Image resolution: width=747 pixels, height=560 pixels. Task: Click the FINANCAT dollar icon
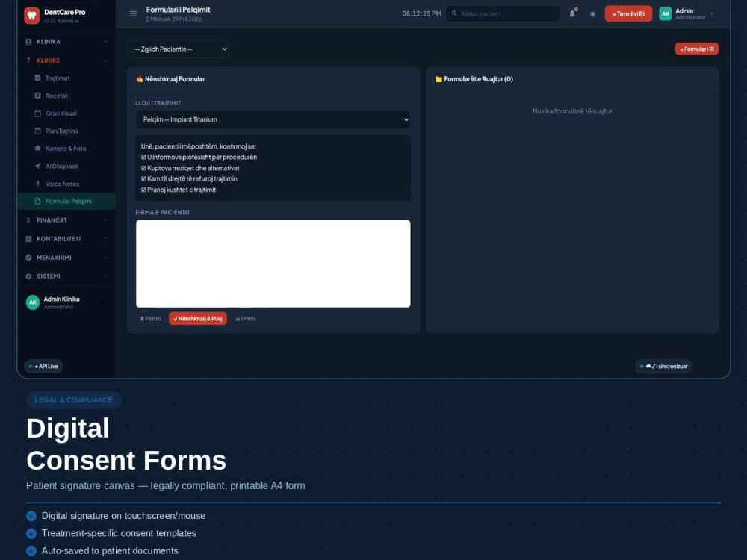click(28, 220)
